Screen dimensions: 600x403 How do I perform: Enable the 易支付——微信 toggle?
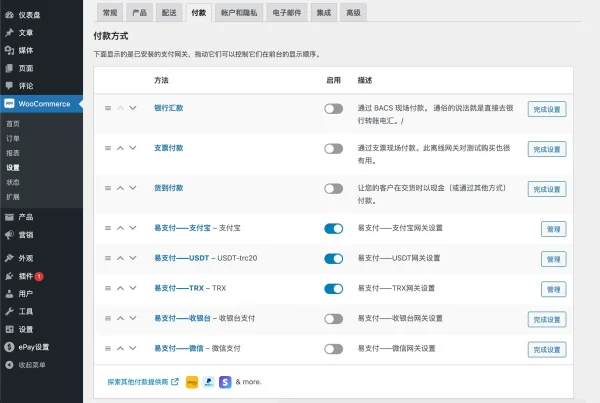(x=334, y=349)
